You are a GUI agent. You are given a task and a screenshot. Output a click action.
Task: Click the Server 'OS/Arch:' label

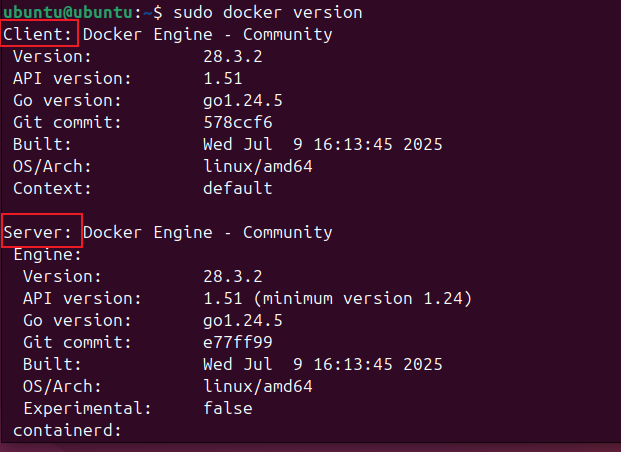coord(62,387)
